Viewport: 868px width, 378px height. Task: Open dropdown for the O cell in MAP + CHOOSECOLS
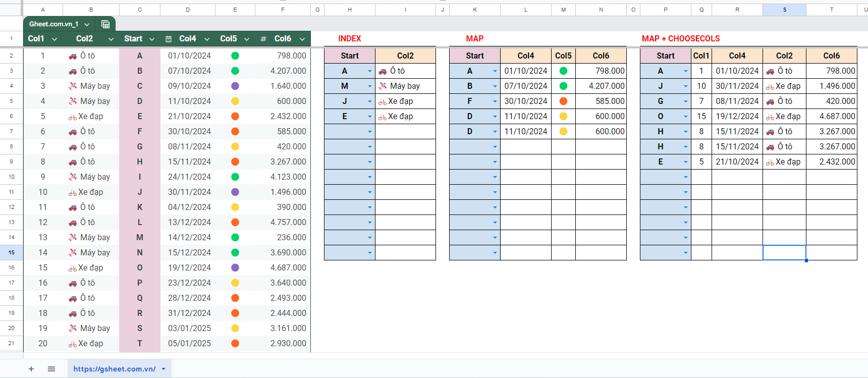click(686, 117)
